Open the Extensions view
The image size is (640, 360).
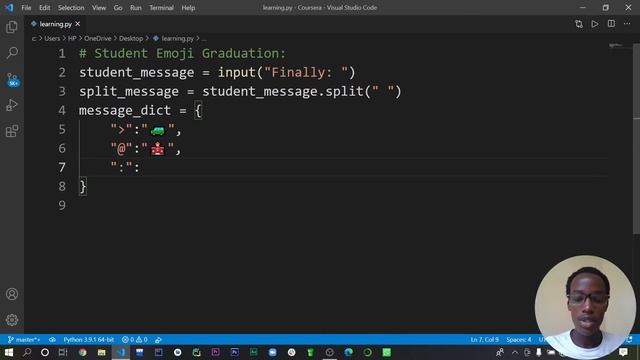coord(12,131)
